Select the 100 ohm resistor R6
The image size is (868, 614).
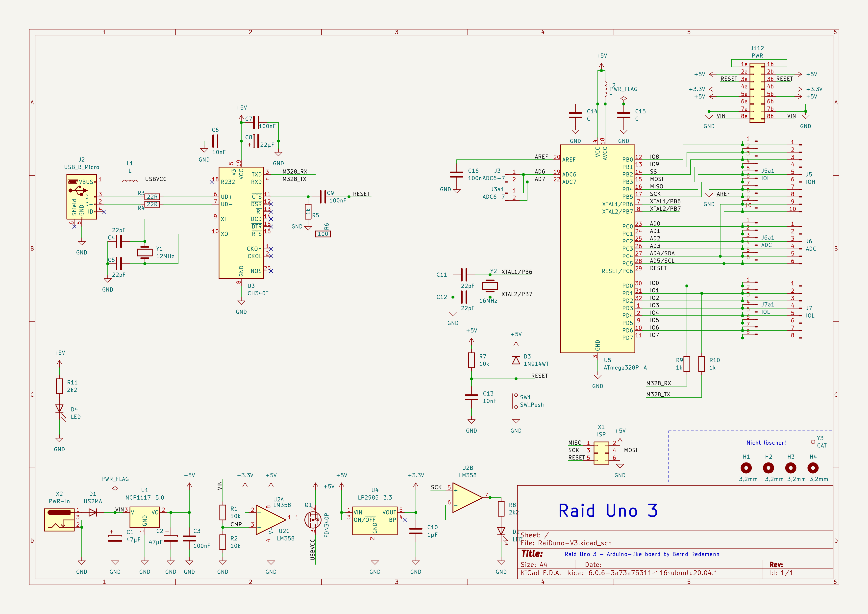point(323,234)
